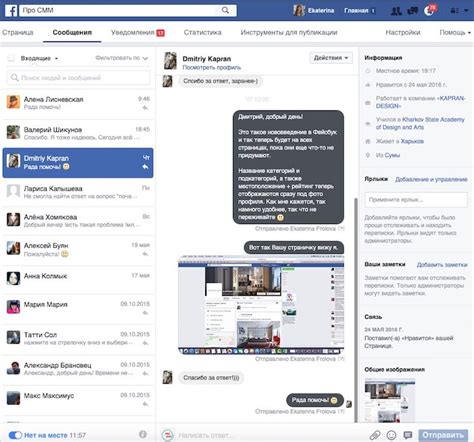Click the Отправить send button
Screen dimensions: 474x442
click(443, 435)
